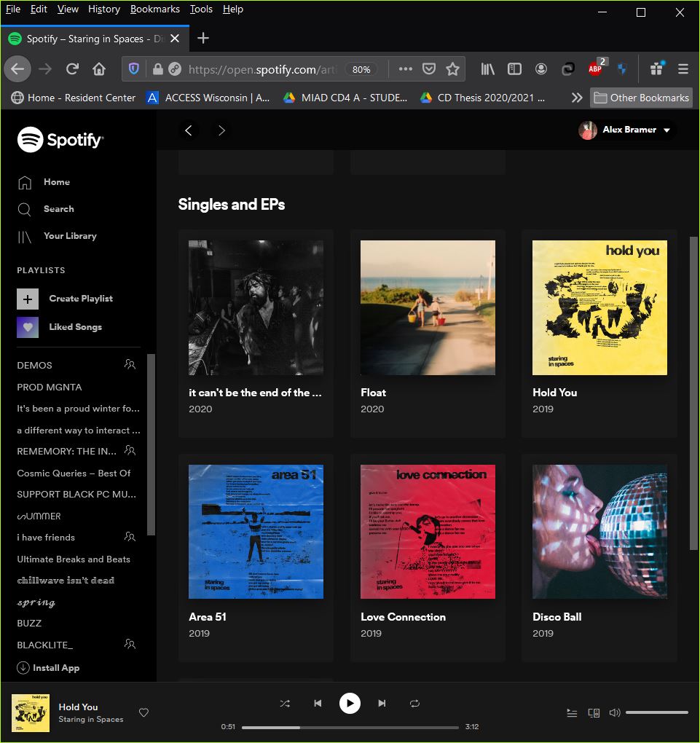This screenshot has height=743, width=700.
Task: Open Home - Resident Center bookmark
Action: [74, 98]
